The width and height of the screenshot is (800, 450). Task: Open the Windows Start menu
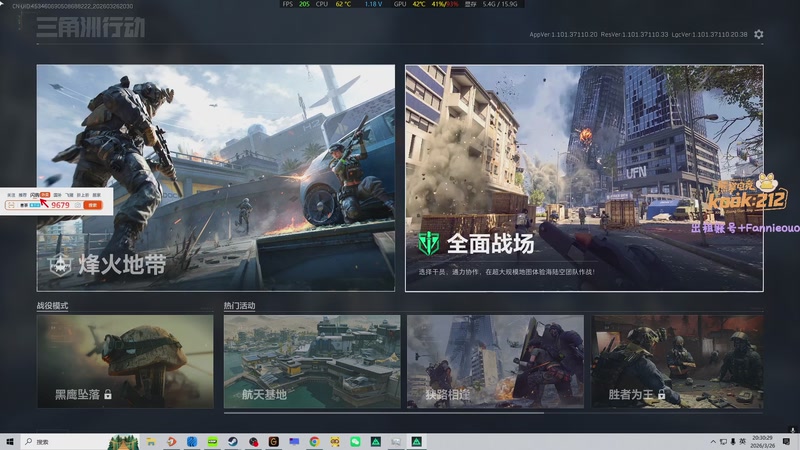pos(10,441)
